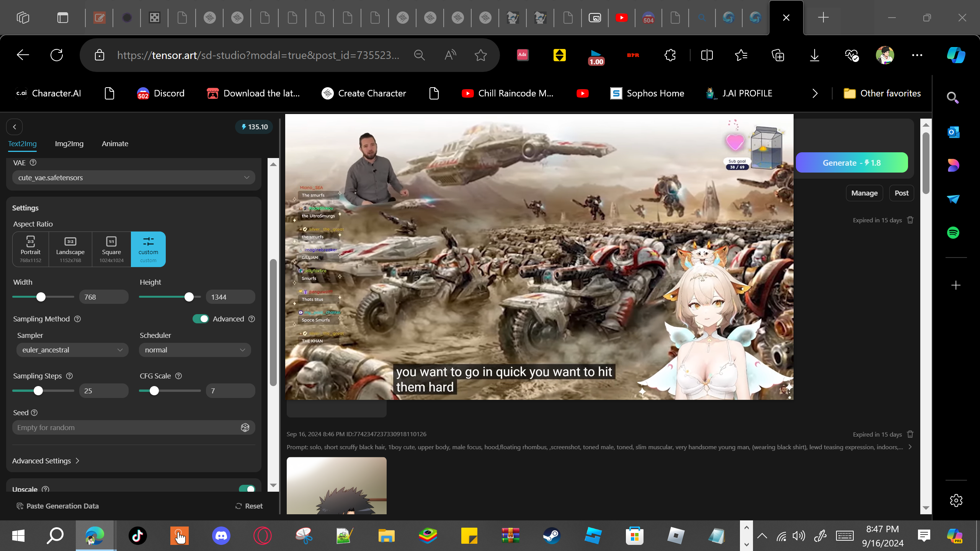Open the browser extensions puzzle icon
This screenshot has height=551, width=980.
click(670, 55)
